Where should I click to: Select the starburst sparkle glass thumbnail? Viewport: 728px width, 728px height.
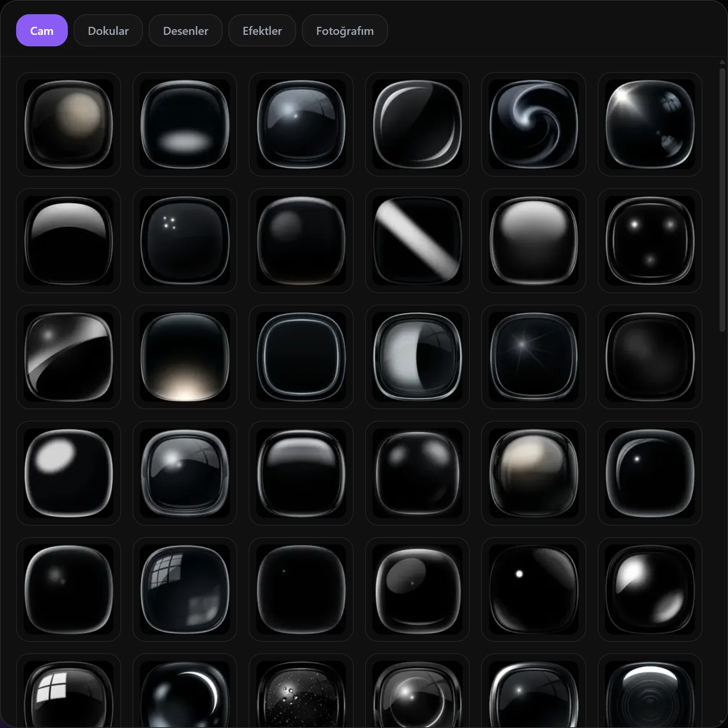point(534,357)
